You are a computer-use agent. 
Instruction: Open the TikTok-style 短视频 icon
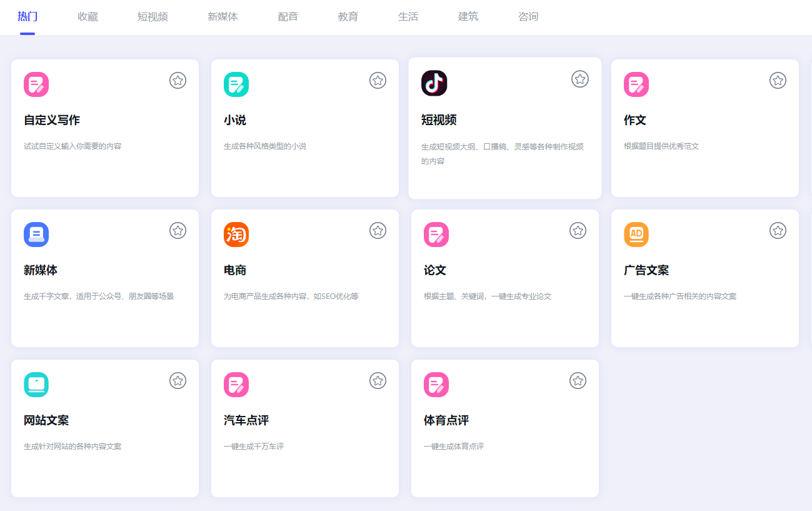pyautogui.click(x=436, y=83)
